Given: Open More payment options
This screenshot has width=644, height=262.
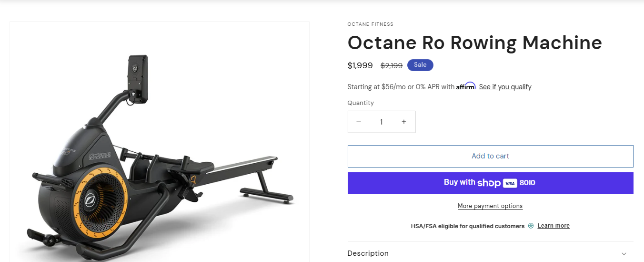Looking at the screenshot, I should 490,206.
